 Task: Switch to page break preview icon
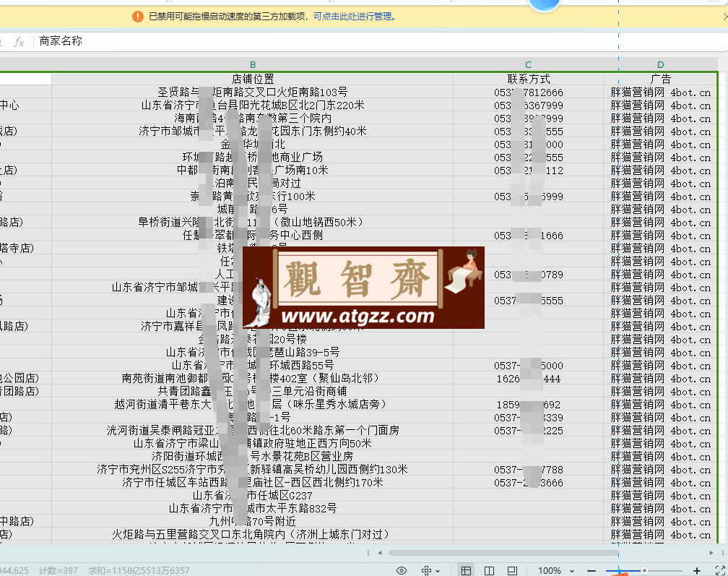tap(489, 570)
